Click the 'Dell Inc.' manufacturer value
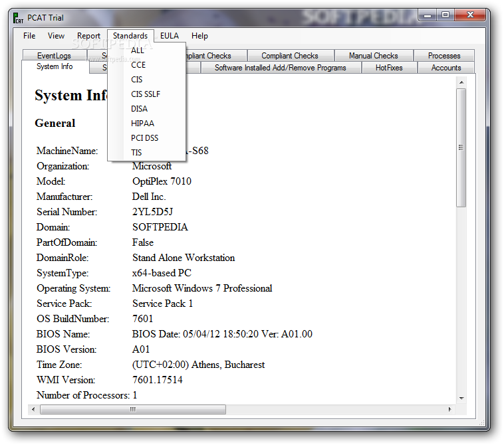The width and height of the screenshot is (504, 445). (149, 197)
